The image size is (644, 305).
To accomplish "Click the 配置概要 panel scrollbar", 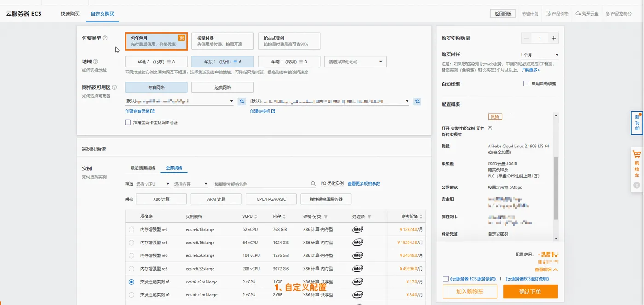I will click(x=556, y=188).
